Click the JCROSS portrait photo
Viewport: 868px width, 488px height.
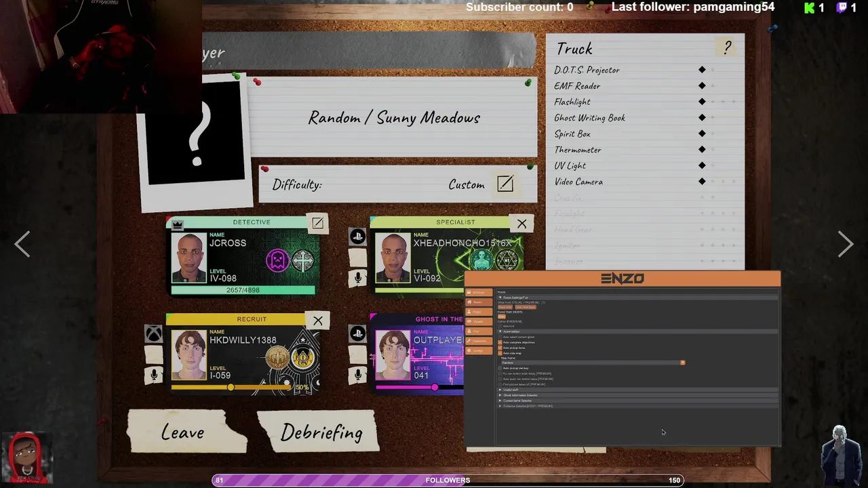pos(189,258)
